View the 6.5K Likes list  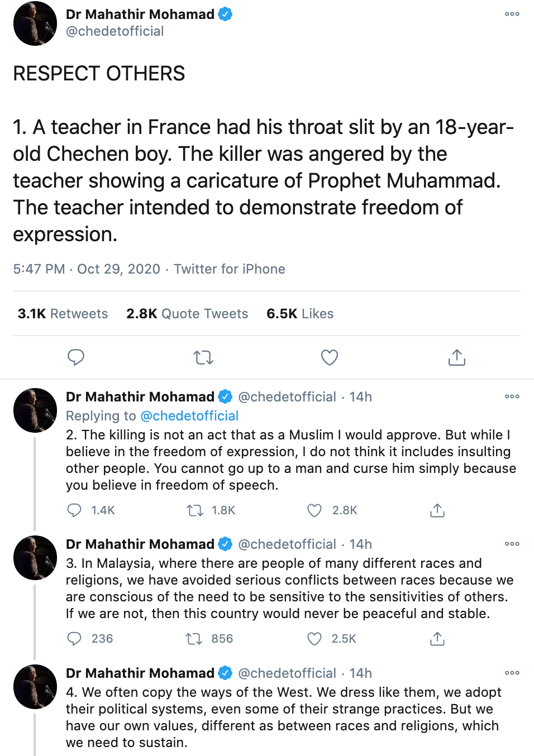[x=300, y=314]
